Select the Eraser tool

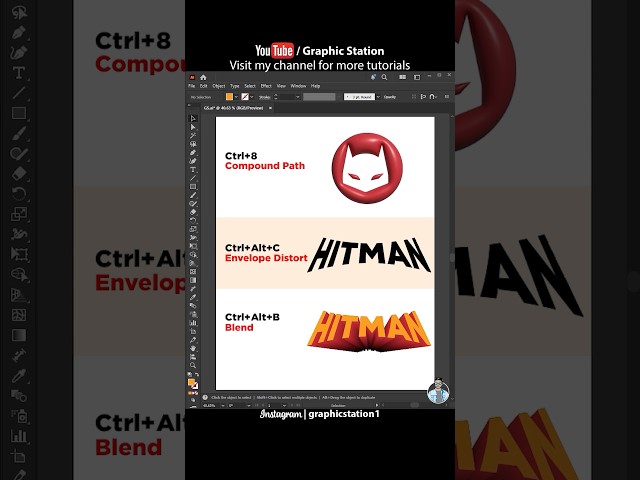tap(193, 211)
